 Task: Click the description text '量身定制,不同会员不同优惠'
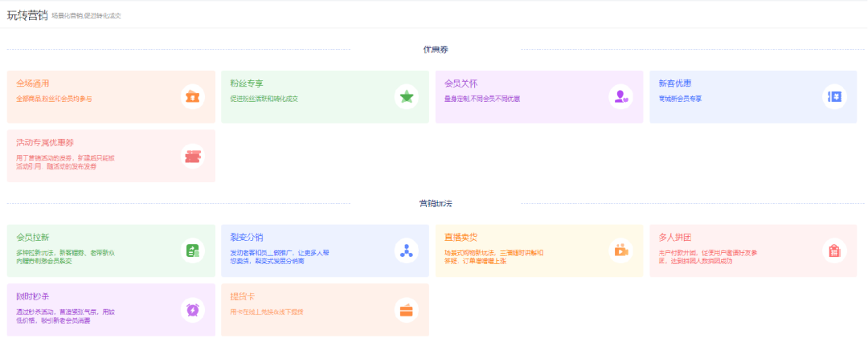click(482, 99)
